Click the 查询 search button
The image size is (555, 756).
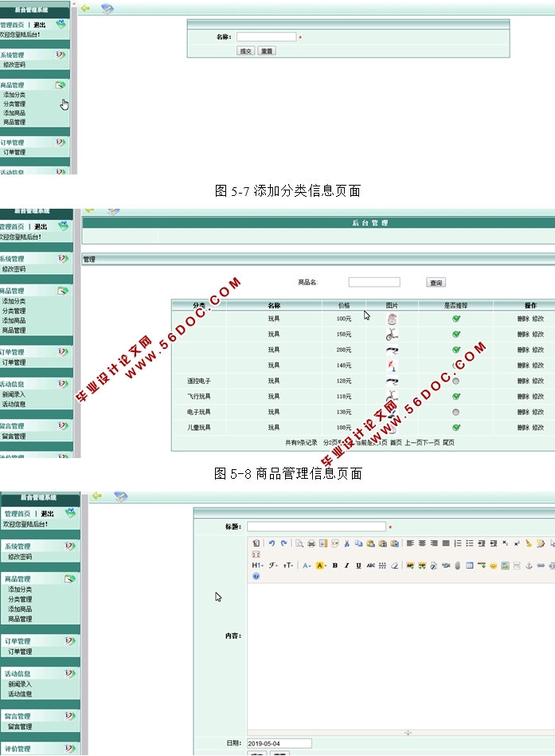pos(436,283)
